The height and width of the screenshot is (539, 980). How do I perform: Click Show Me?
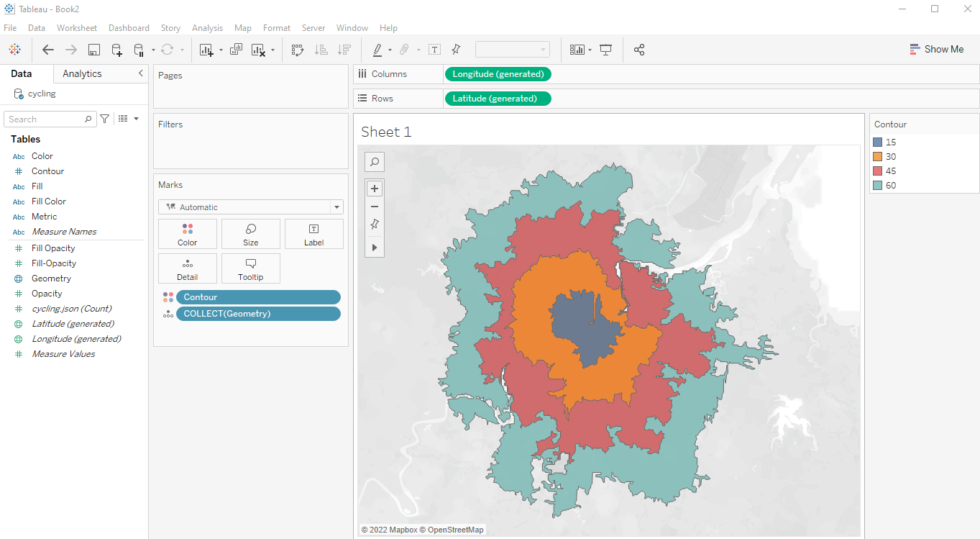point(937,49)
